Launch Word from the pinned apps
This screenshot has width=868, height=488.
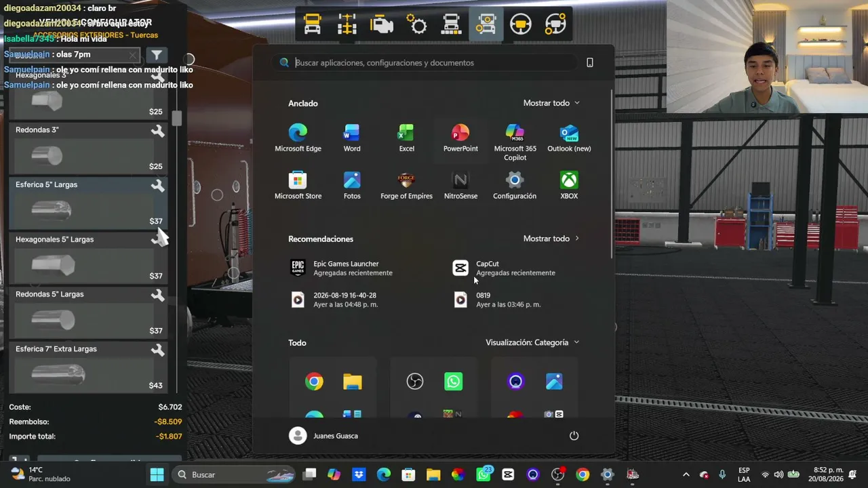point(352,138)
